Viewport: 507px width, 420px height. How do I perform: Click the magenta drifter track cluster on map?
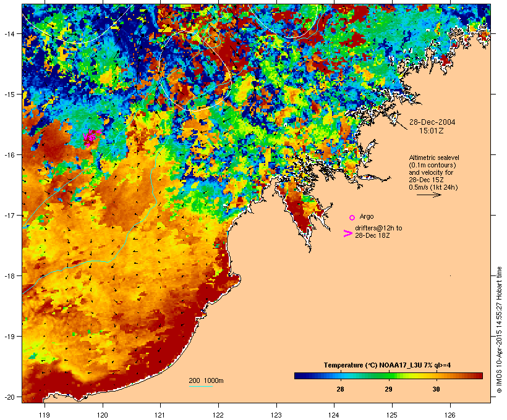tap(91, 137)
